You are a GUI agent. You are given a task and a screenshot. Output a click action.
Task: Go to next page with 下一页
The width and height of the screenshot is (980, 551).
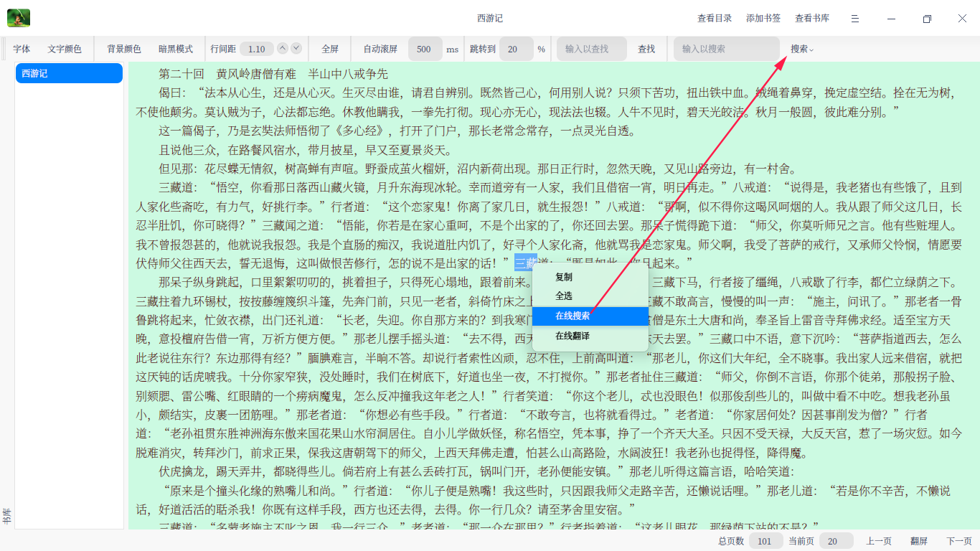pos(959,541)
